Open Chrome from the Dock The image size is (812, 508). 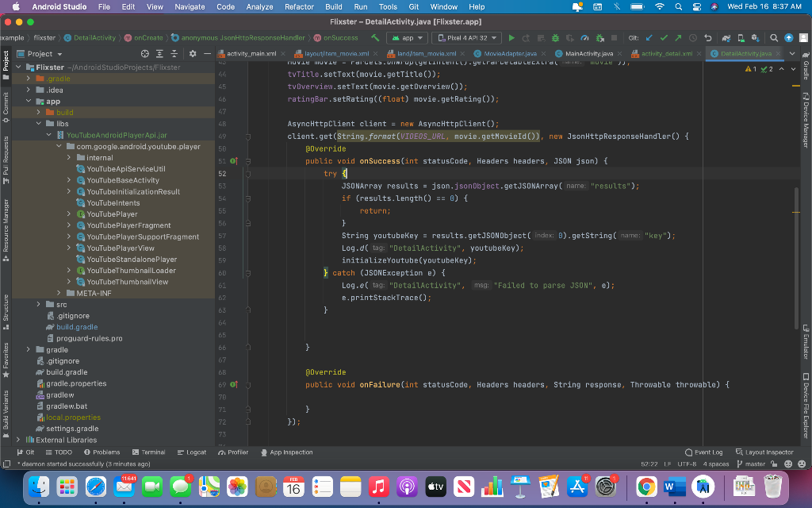[x=645, y=487]
